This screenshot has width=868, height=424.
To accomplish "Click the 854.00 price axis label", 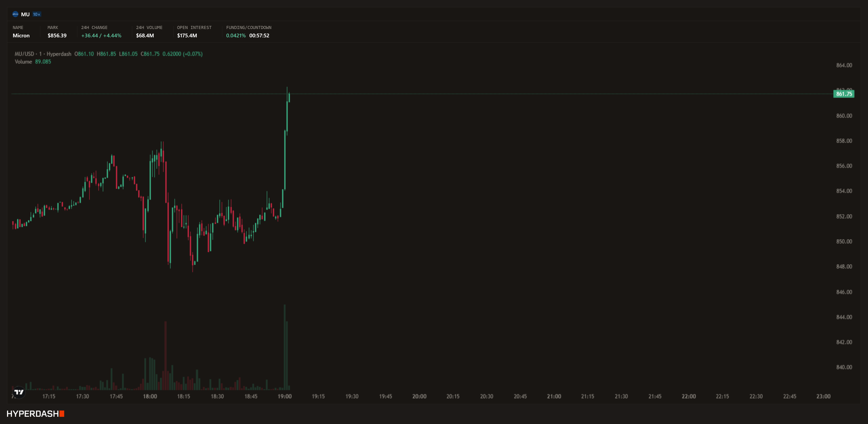I will [x=844, y=191].
